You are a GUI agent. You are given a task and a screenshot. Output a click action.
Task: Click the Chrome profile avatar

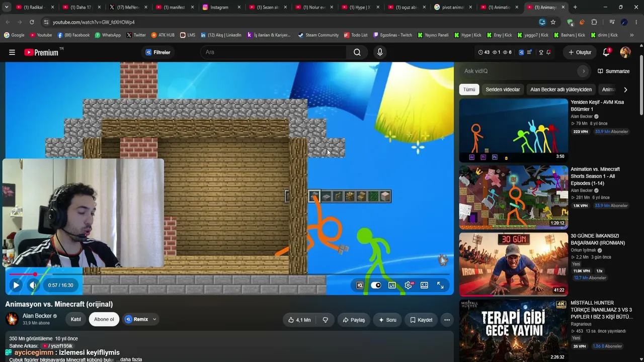[624, 22]
